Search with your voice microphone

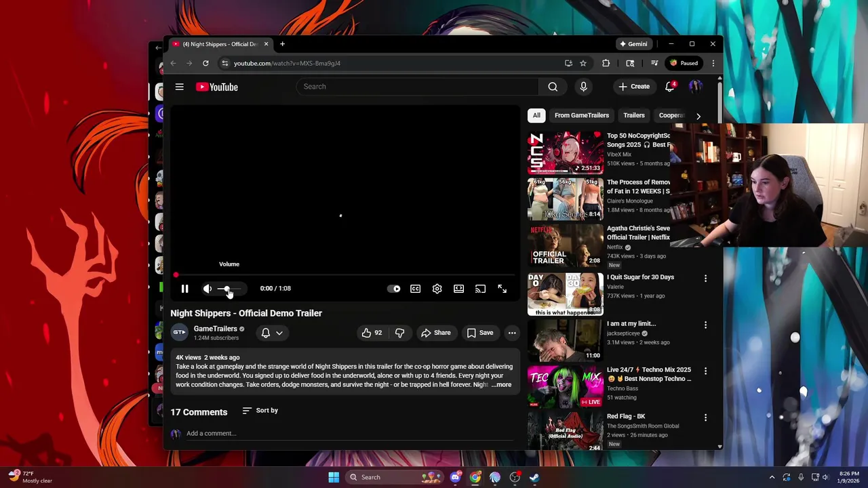coord(583,87)
